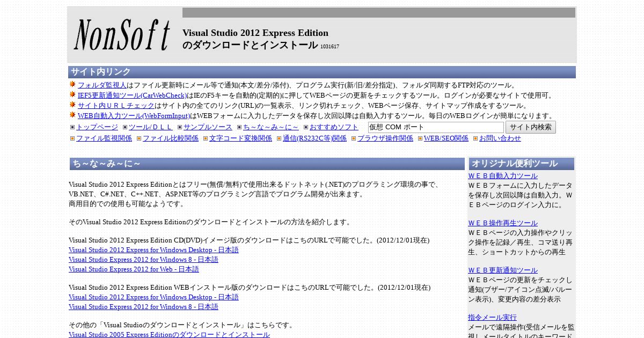
Task: Click orange bullet before 文字コード変換関係
Action: point(206,138)
